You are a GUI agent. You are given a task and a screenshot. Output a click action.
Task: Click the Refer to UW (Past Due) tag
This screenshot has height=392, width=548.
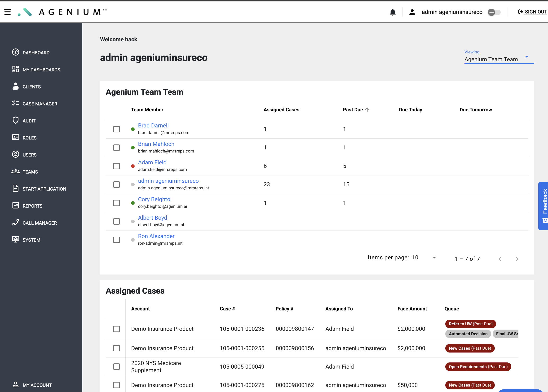(x=470, y=324)
